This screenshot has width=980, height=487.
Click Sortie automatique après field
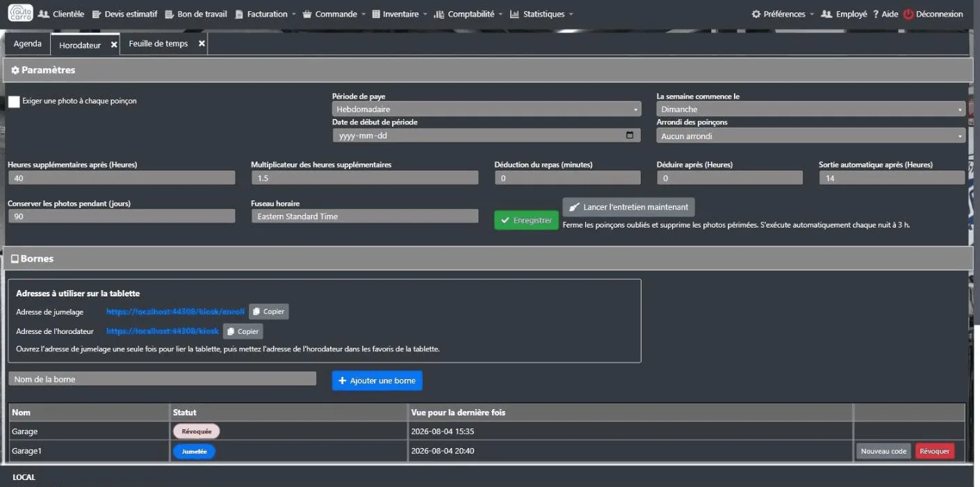point(892,178)
